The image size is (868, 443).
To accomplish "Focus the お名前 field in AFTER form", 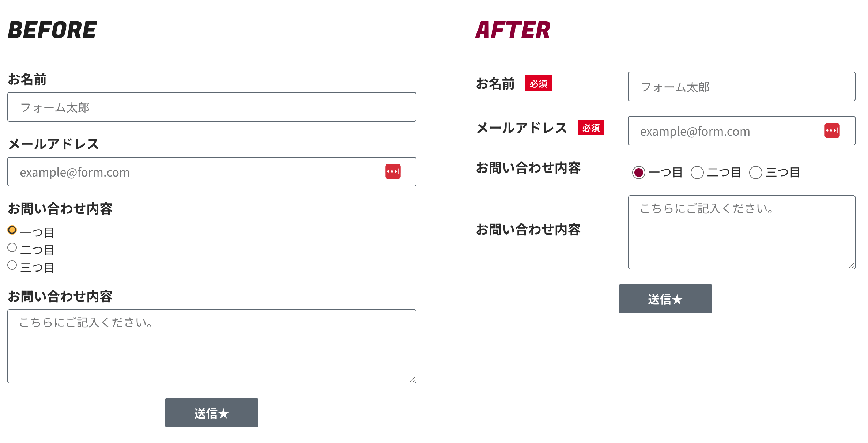I will point(741,87).
